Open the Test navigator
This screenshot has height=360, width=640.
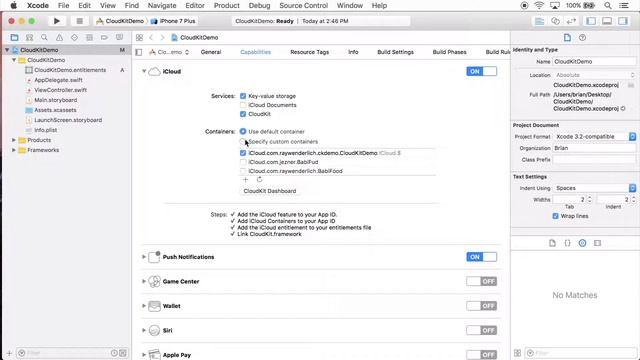click(74, 38)
